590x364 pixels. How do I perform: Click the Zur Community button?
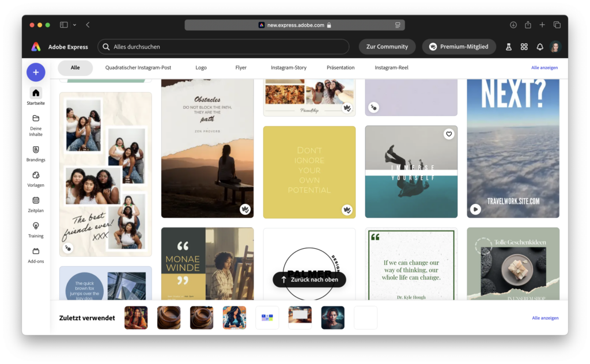coord(387,47)
